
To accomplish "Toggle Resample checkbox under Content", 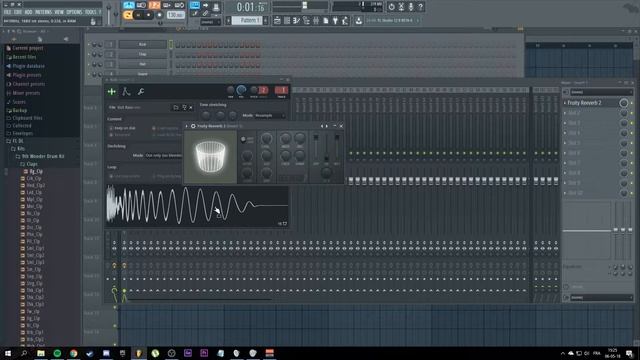I will 111,135.
